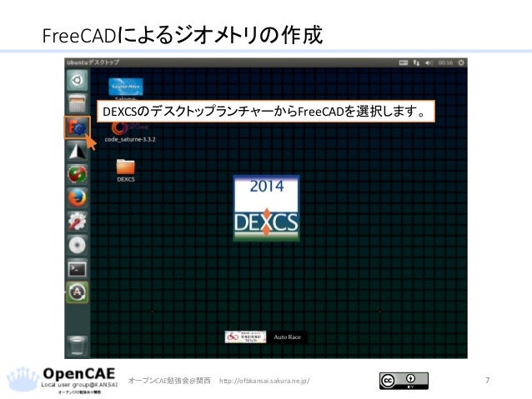The image size is (532, 399).
Task: Open Firefox web browser
Action: [x=78, y=198]
